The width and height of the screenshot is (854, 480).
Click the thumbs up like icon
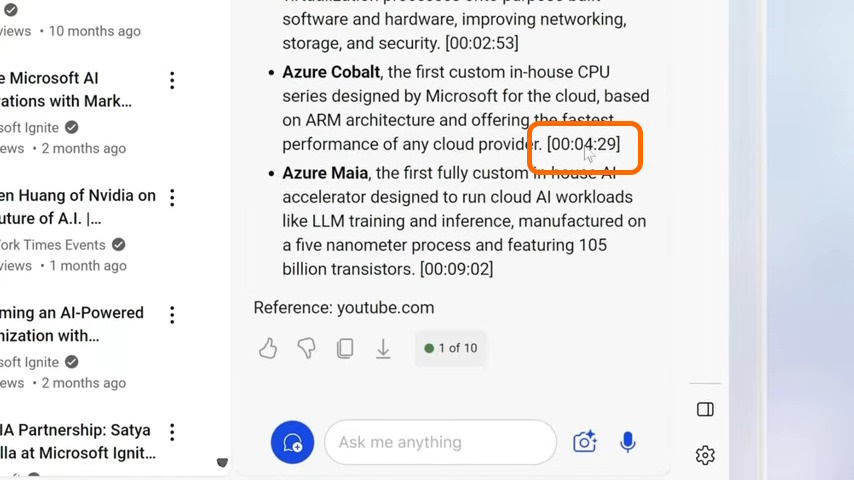click(268, 348)
